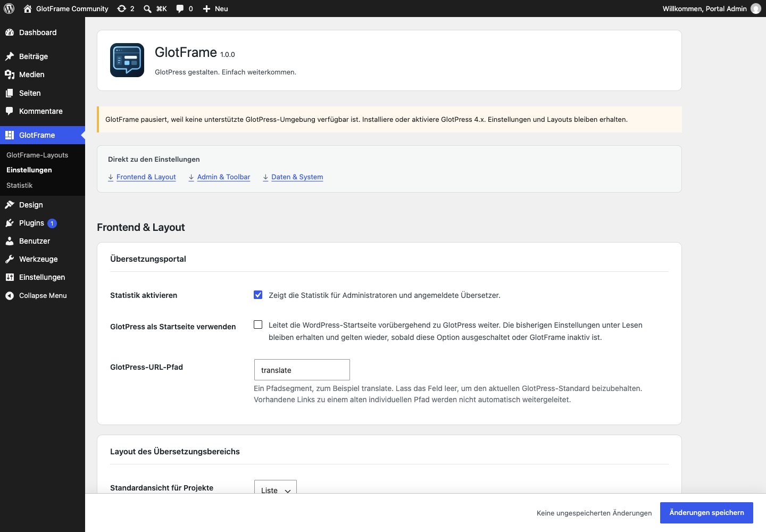766x532 pixels.
Task: Click the version number 1.0.0
Action: click(228, 54)
